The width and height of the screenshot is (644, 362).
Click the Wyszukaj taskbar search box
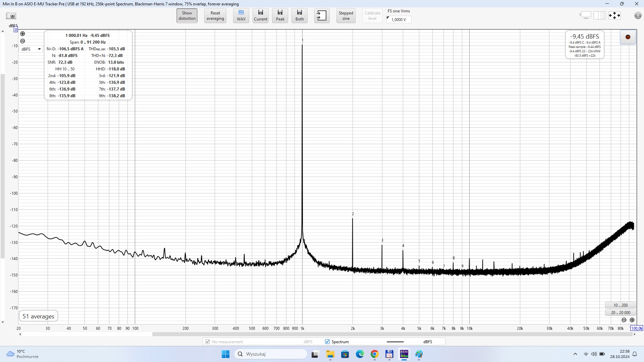click(x=270, y=354)
